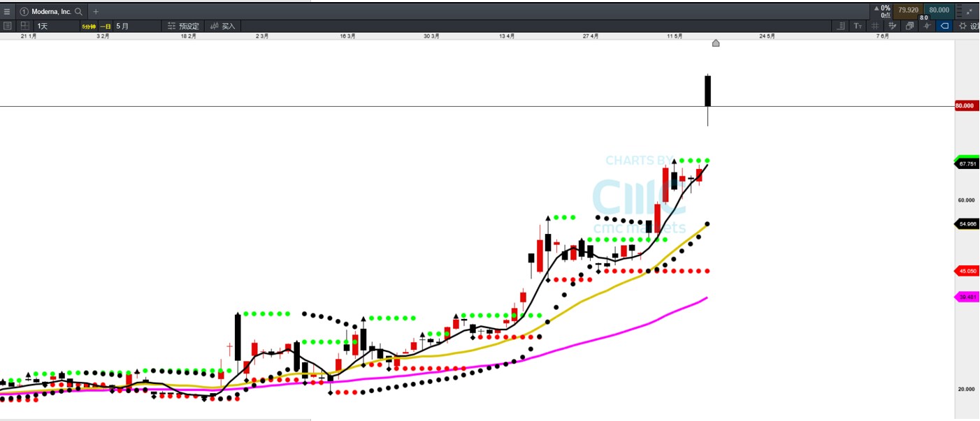Open the text size tool
980x421 pixels.
pos(858,26)
